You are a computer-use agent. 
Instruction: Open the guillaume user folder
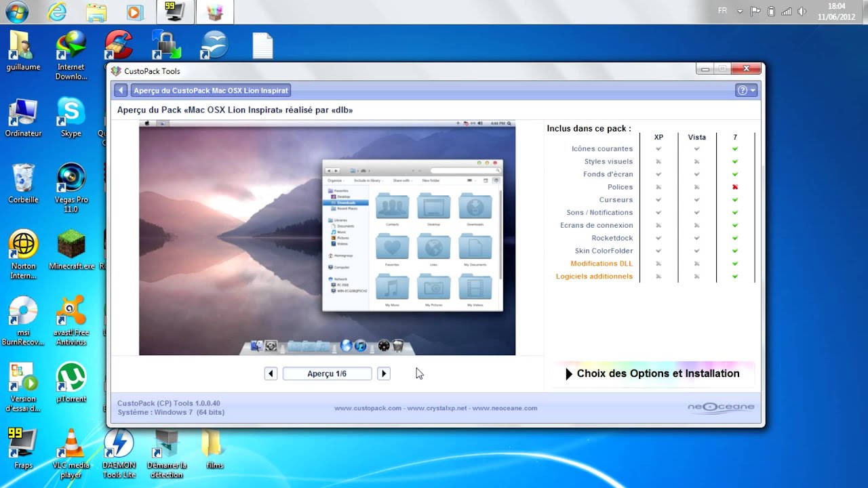tap(23, 50)
